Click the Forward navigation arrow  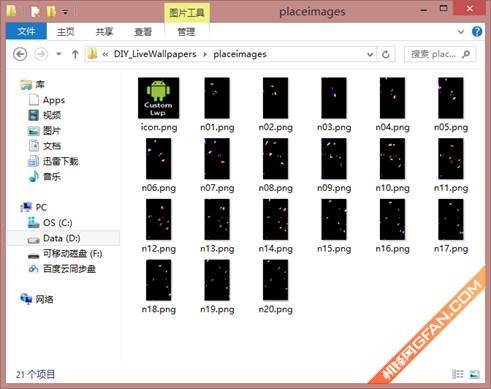click(41, 54)
